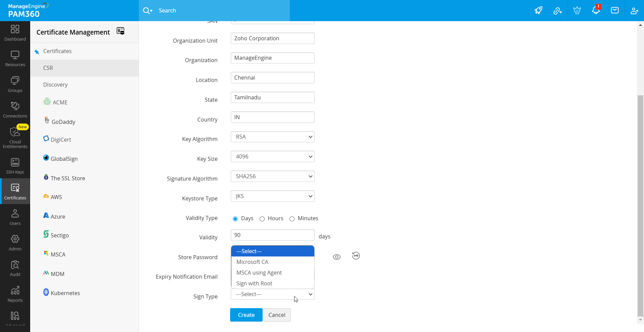The width and height of the screenshot is (644, 332).
Task: Open SSH Keys module
Action: [15, 166]
